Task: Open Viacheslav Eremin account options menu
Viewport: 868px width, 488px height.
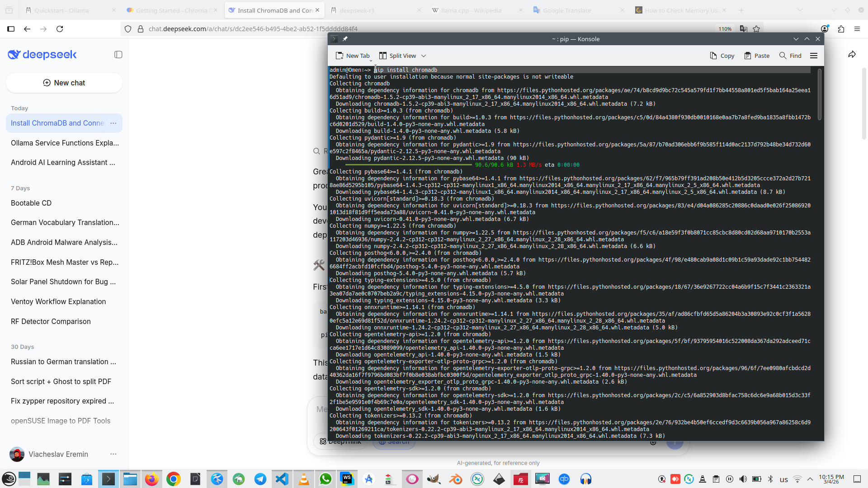Action: click(x=113, y=454)
